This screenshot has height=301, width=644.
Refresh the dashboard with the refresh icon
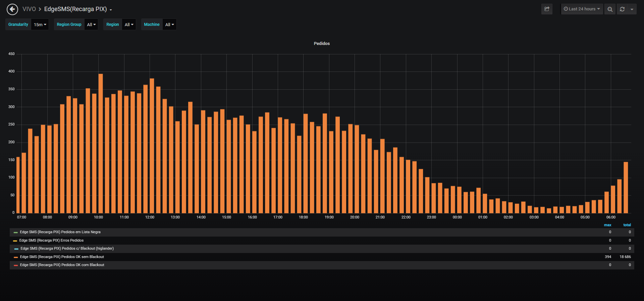coord(622,9)
